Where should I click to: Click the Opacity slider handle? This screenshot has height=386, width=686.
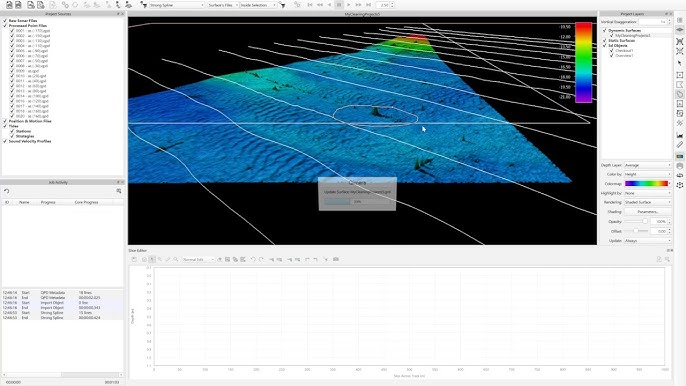(644, 221)
